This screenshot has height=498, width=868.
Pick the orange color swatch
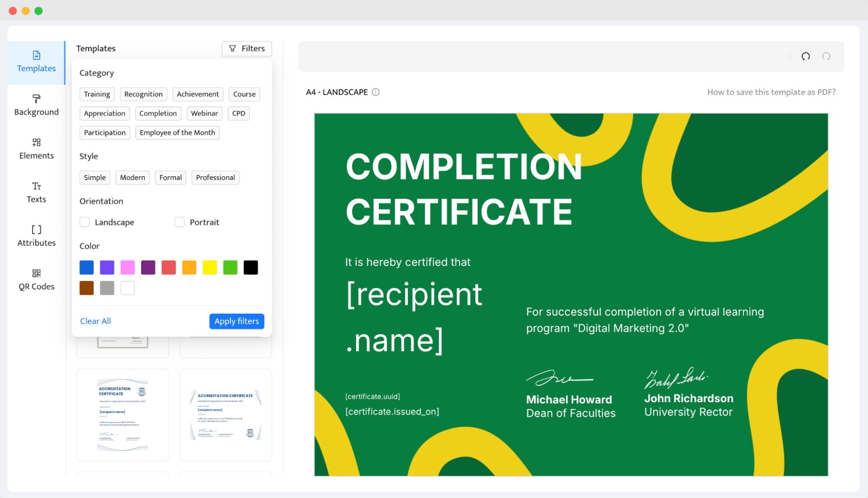click(x=189, y=267)
